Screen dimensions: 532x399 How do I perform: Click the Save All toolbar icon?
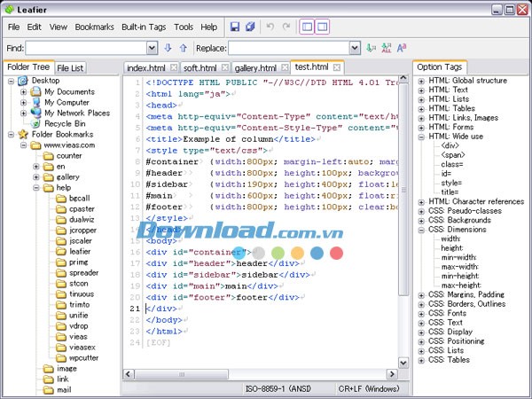pyautogui.click(x=251, y=27)
